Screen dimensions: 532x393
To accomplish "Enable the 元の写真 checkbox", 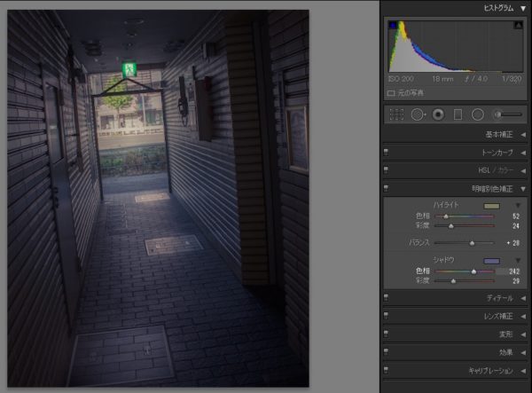I will [391, 93].
